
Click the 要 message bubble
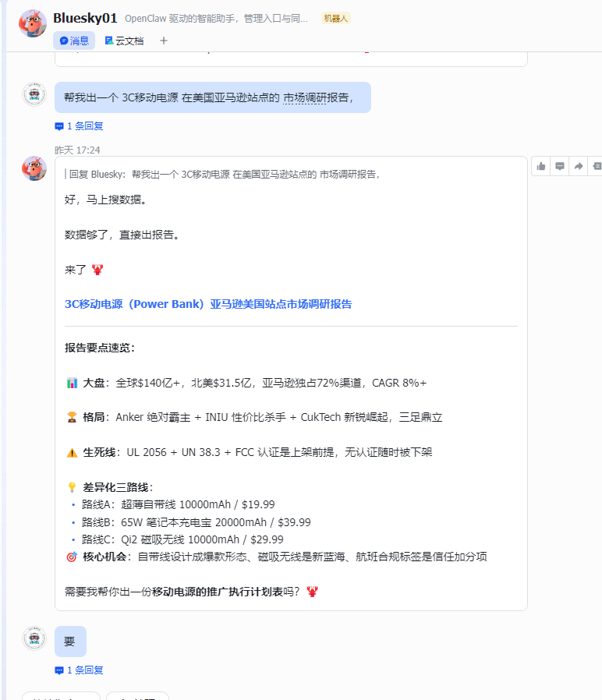(x=70, y=642)
